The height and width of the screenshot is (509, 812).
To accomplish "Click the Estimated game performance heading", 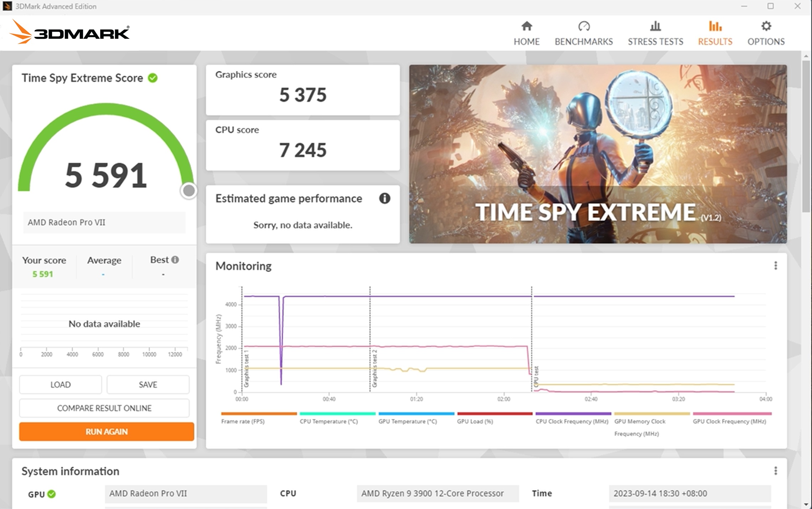I will tap(289, 198).
